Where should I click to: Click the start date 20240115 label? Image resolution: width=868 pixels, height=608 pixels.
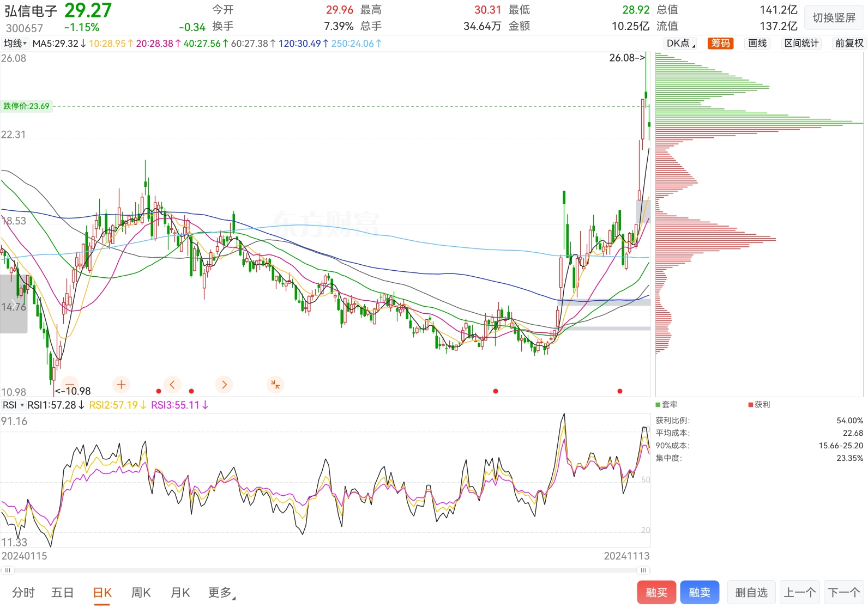pos(24,556)
